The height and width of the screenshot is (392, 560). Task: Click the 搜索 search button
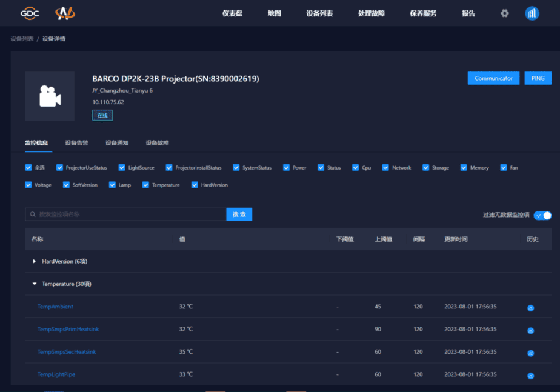[x=239, y=214]
